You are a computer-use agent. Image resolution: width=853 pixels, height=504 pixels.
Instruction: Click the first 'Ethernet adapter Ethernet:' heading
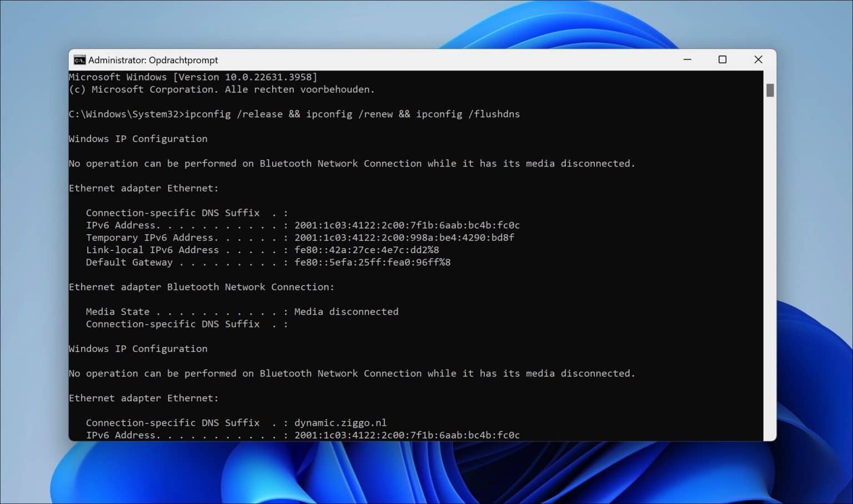(x=144, y=188)
